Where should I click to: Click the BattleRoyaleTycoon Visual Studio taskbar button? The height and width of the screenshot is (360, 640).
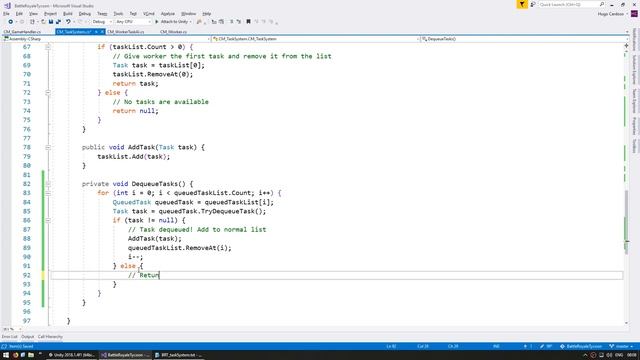(125, 355)
